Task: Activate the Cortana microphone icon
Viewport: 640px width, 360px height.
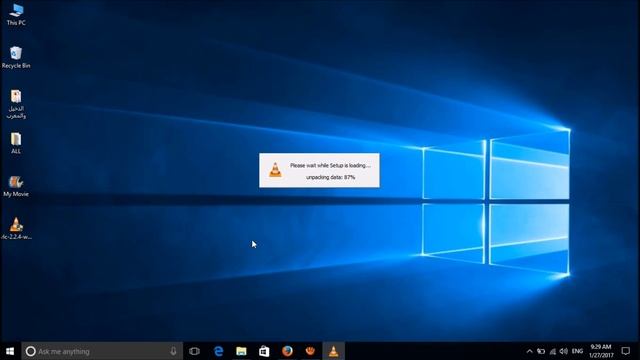Action: point(173,351)
